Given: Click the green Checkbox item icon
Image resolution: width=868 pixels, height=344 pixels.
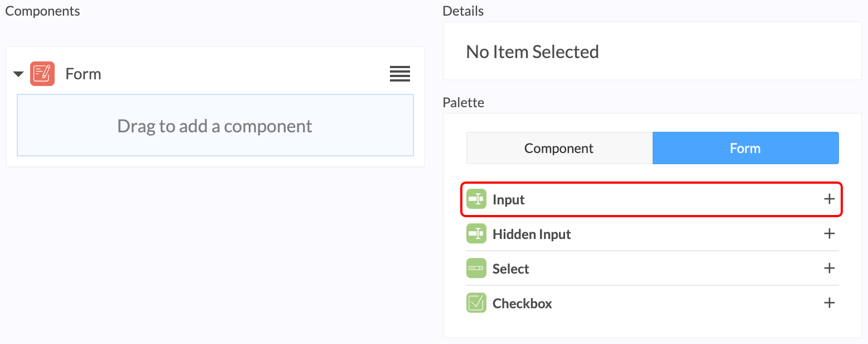Looking at the screenshot, I should tap(476, 303).
